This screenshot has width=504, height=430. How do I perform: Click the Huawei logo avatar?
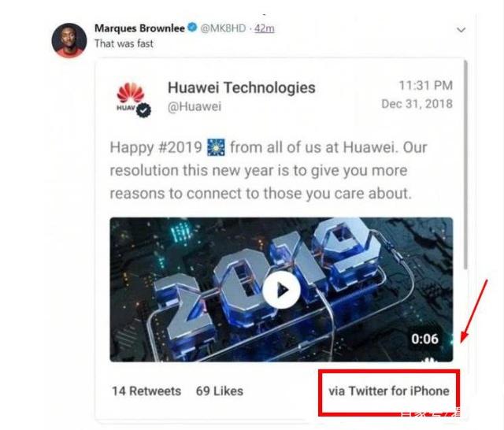[130, 96]
